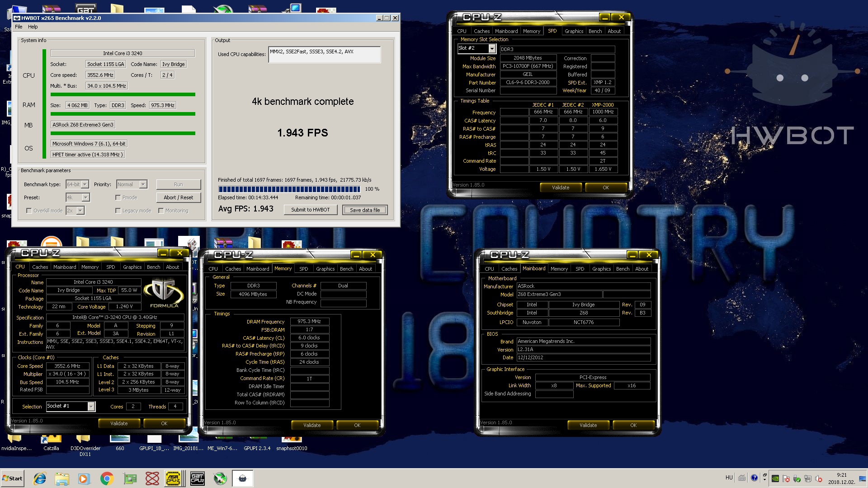The width and height of the screenshot is (868, 488).
Task: Switch to ASRock CPU-Z taskbar icon
Action: pyautogui.click(x=174, y=478)
